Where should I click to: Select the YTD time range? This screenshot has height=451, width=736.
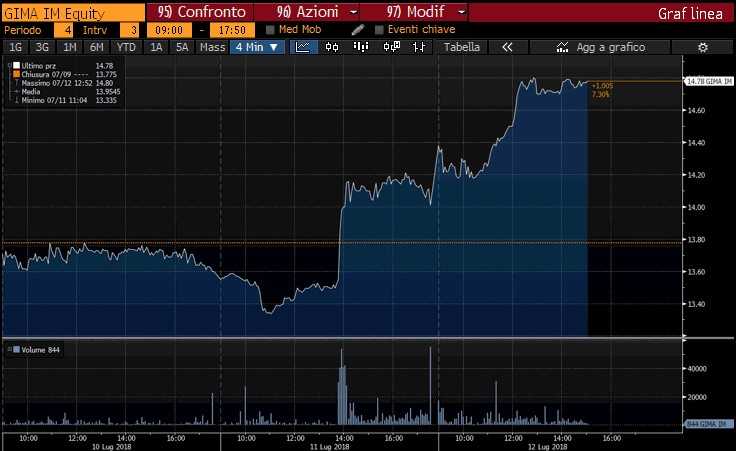point(126,47)
